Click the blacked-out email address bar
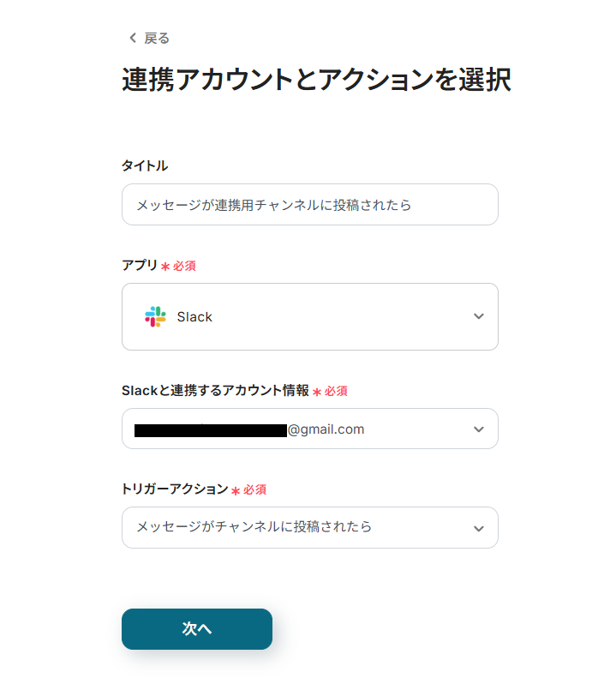This screenshot has width=616, height=690. tap(210, 429)
